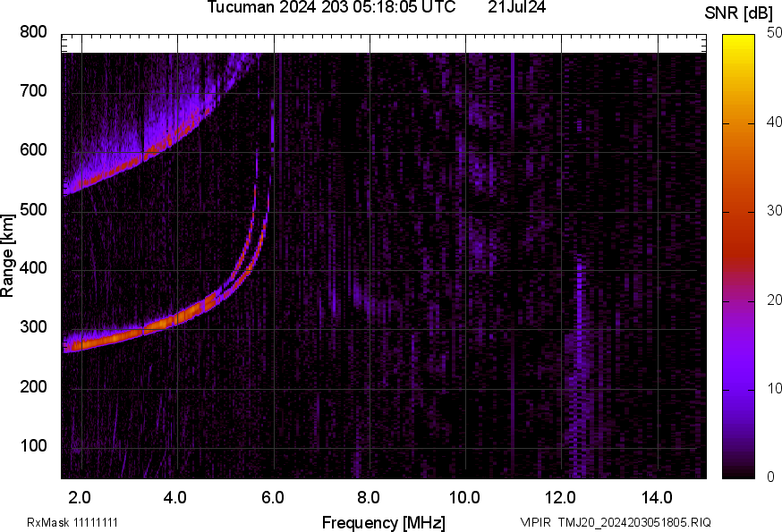This screenshot has height=532, width=782.
Task: Click the colorbar tick label '0'
Action: 770,477
